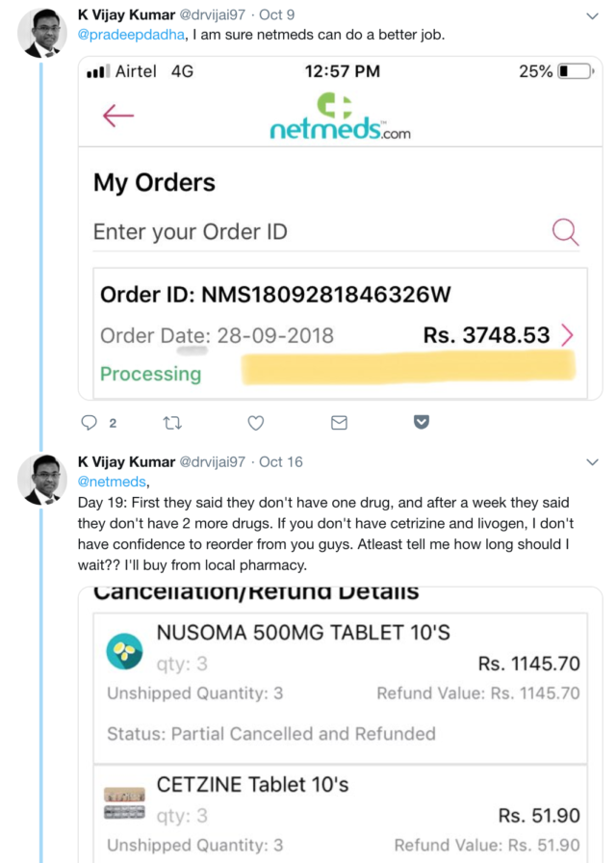This screenshot has height=863, width=616.
Task: Click the profile avatar on the first tweet
Action: click(x=40, y=35)
